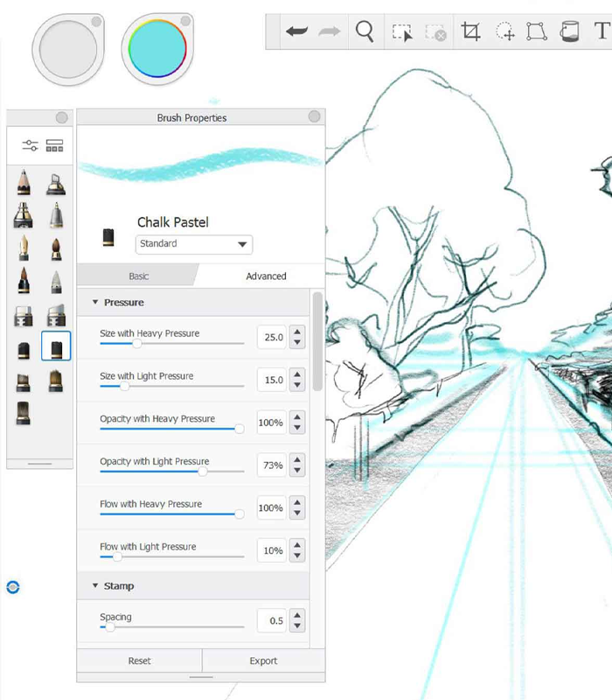Open the Standard brush type dropdown
The width and height of the screenshot is (612, 700).
click(x=194, y=244)
